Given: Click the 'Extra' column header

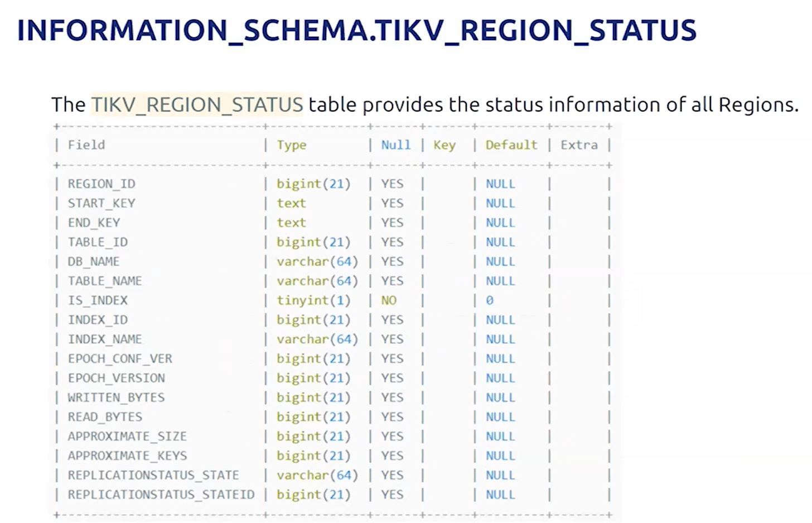Looking at the screenshot, I should [x=579, y=145].
